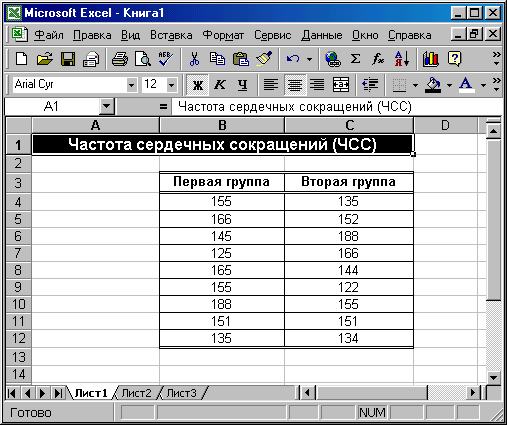The height and width of the screenshot is (425, 507).
Task: Open the Paste Function fx icon
Action: coord(378,59)
